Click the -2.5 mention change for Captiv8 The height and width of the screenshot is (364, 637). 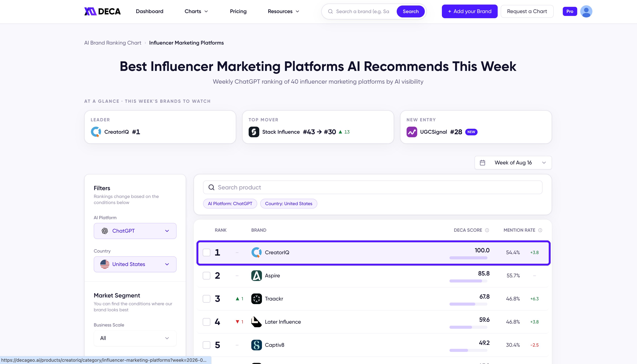[x=534, y=345]
